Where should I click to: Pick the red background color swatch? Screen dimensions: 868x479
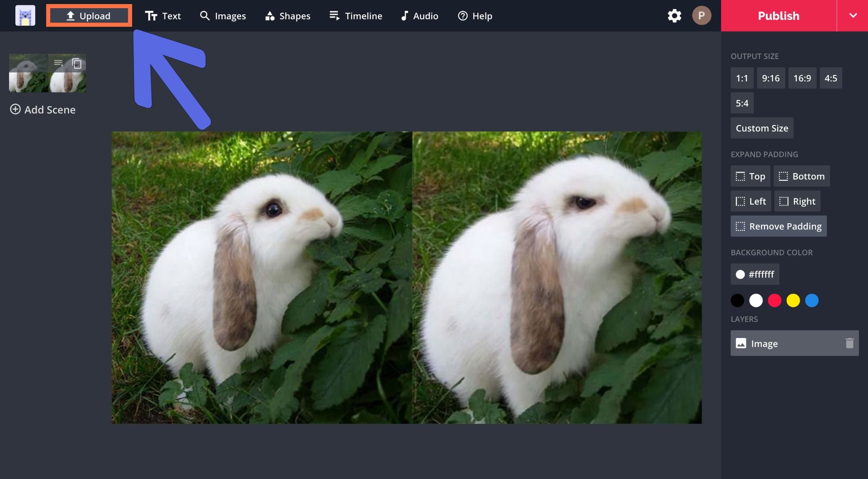[x=774, y=301]
